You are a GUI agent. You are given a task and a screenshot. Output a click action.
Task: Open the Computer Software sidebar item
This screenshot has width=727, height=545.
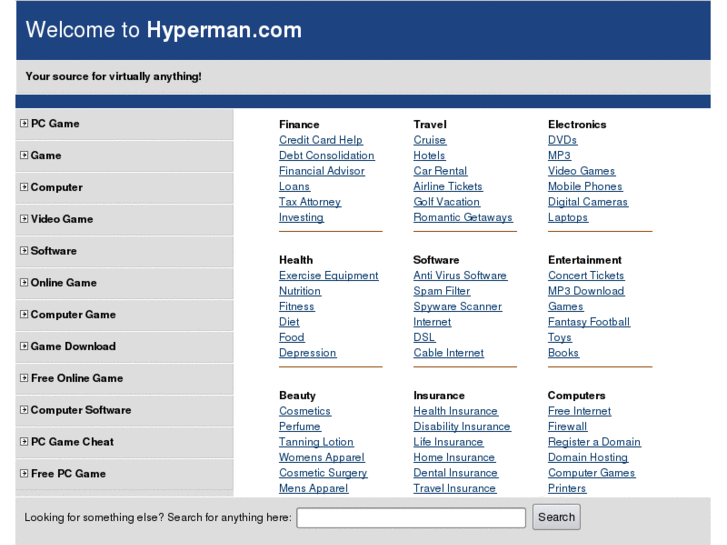coord(81,410)
